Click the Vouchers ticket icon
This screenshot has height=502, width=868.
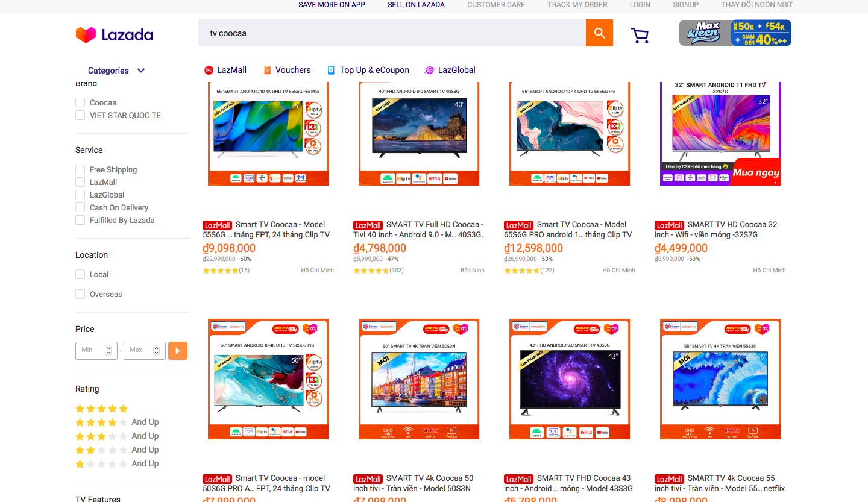267,71
